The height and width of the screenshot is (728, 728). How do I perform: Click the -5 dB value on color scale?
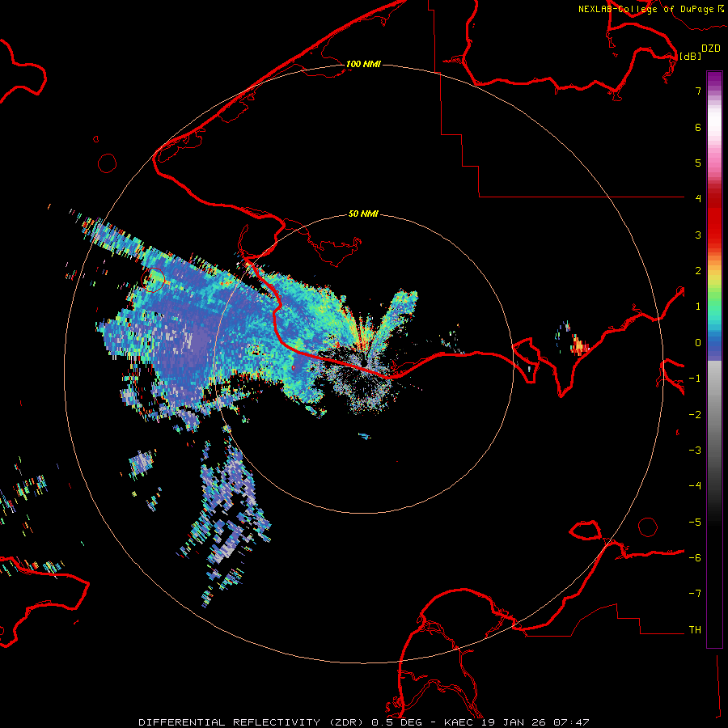[x=695, y=523]
